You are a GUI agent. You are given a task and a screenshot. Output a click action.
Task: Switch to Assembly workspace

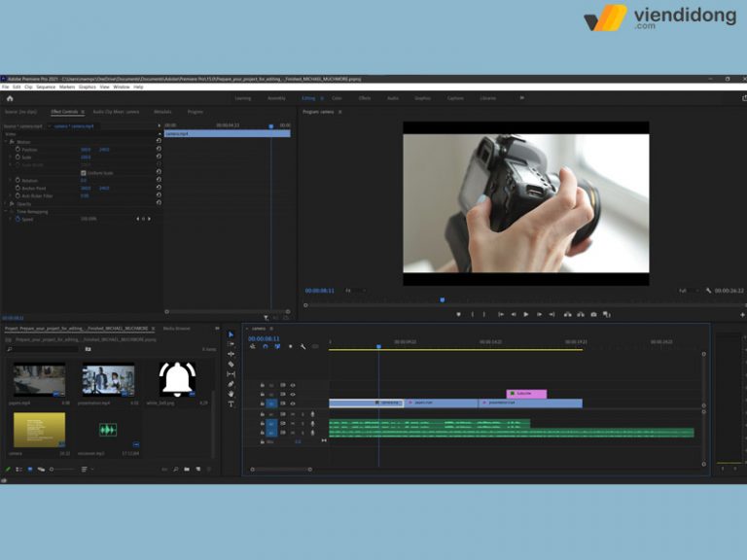[276, 98]
